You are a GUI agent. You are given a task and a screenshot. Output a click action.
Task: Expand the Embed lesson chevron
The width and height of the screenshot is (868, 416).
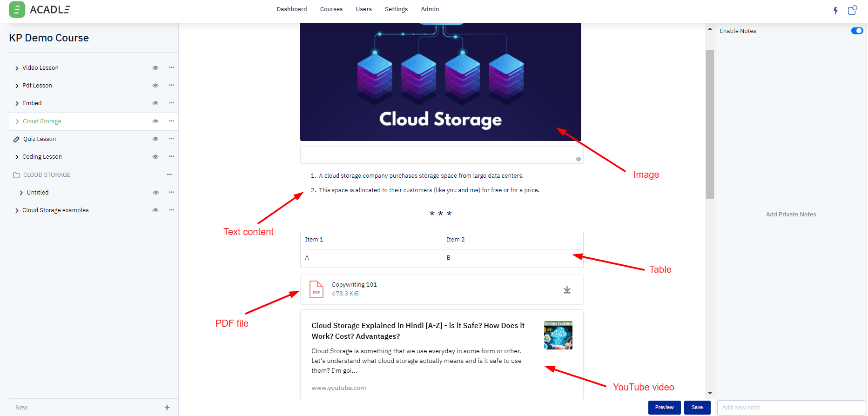point(17,103)
